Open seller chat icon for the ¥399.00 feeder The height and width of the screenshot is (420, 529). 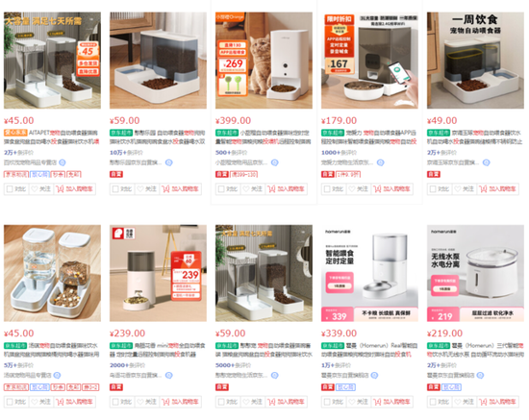tap(275, 162)
